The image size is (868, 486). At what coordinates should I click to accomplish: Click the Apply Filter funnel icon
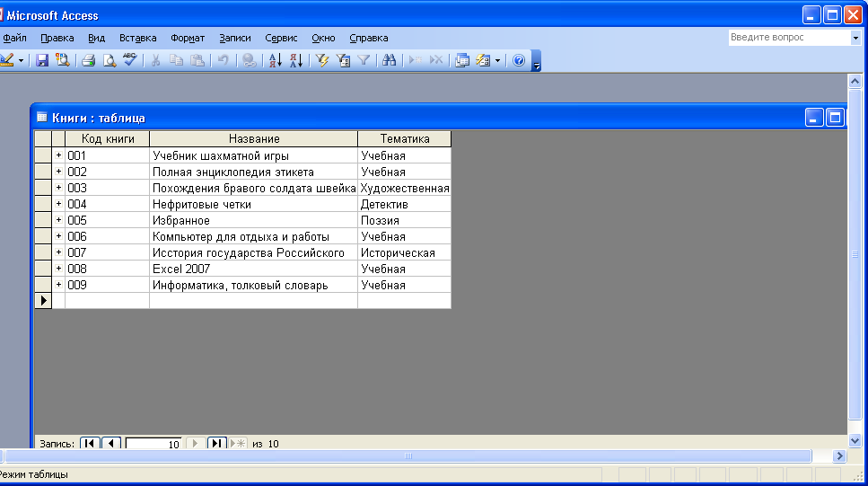coord(364,60)
